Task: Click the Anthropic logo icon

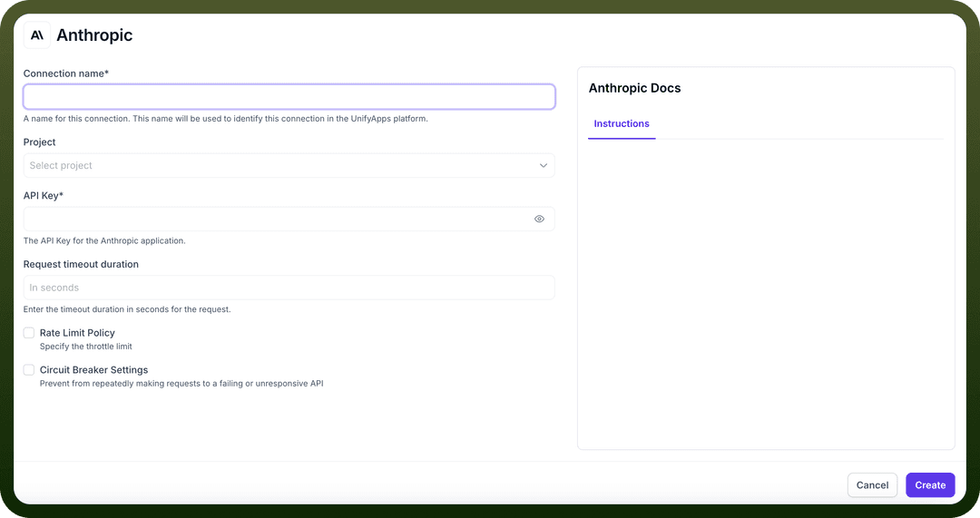Action: coord(37,35)
